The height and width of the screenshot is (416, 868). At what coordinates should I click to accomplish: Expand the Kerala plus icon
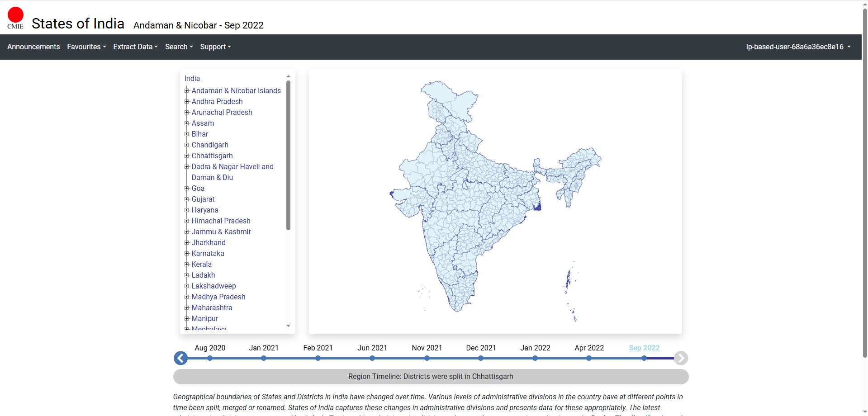coord(187,265)
